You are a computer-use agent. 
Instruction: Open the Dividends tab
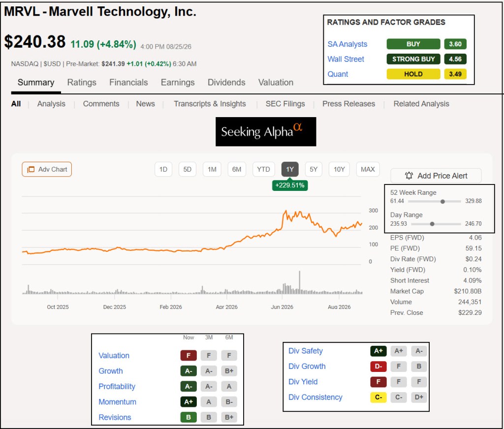(226, 83)
